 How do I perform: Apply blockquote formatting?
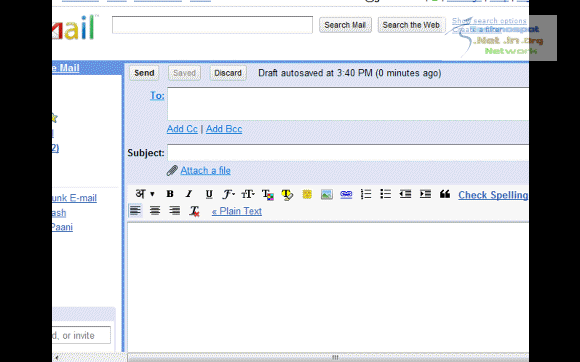445,194
